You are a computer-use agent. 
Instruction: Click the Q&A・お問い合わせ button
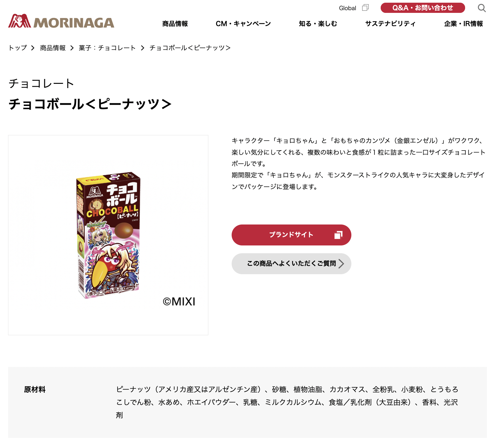click(x=423, y=8)
